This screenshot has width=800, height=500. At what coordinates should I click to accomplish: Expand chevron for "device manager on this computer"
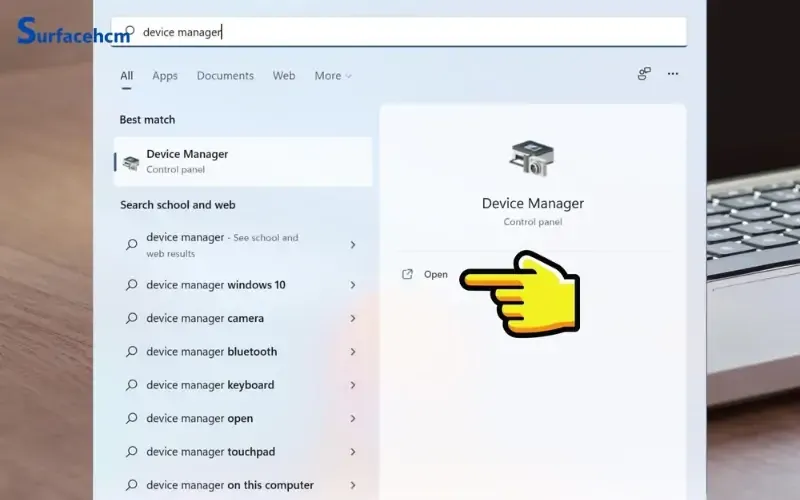(x=353, y=485)
